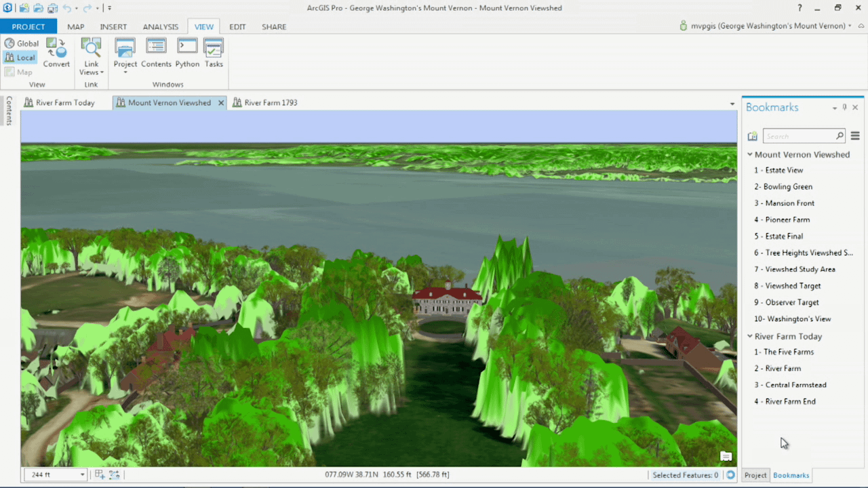
Task: Expand the collapsed Contents side panel
Action: pos(9,110)
